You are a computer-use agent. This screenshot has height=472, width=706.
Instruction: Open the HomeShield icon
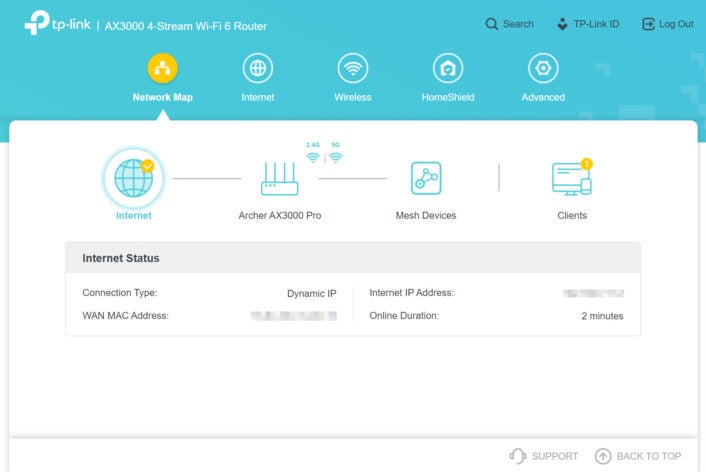point(447,68)
